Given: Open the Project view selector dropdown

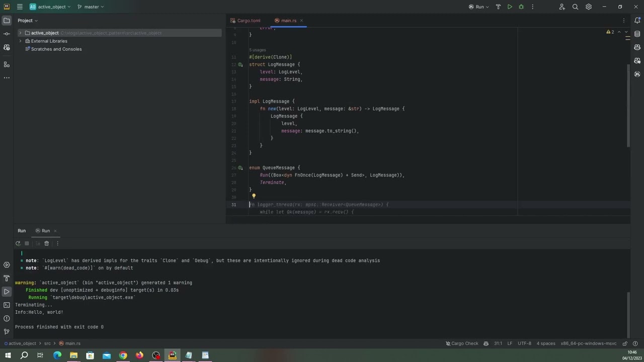Looking at the screenshot, I should tap(28, 21).
